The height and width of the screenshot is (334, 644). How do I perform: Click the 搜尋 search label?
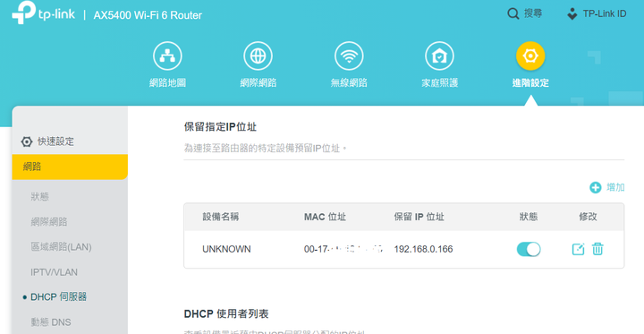coord(533,13)
